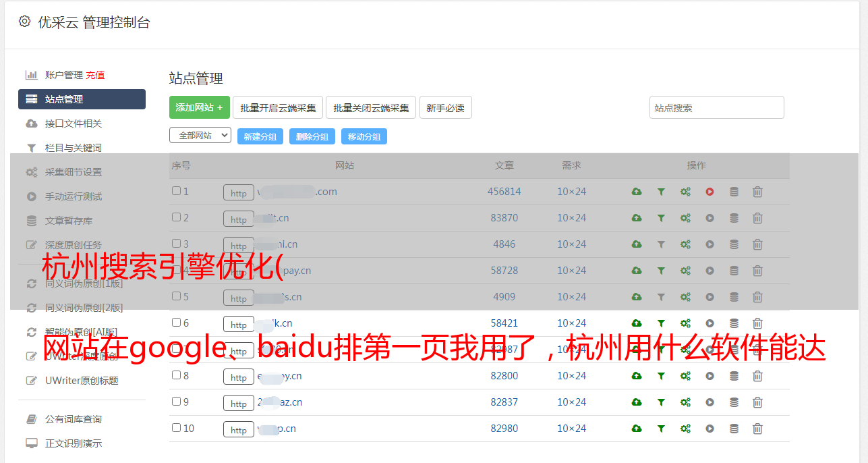Click cloud upload icon in row 10

pyautogui.click(x=637, y=429)
